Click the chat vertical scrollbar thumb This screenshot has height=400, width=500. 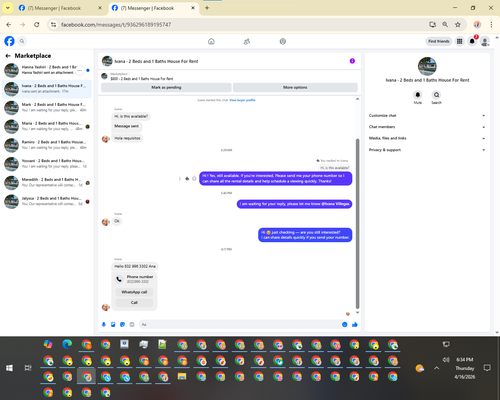[x=358, y=224]
